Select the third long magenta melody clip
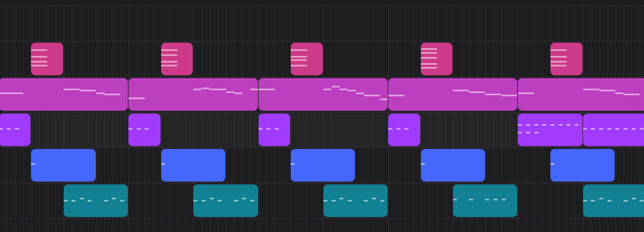This screenshot has height=232, width=644. (x=323, y=95)
